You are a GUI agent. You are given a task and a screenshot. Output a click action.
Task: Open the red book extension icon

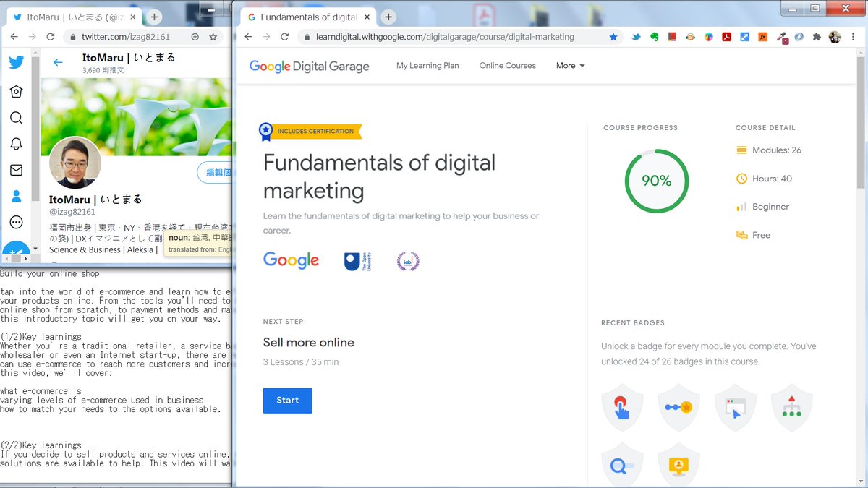(x=672, y=37)
